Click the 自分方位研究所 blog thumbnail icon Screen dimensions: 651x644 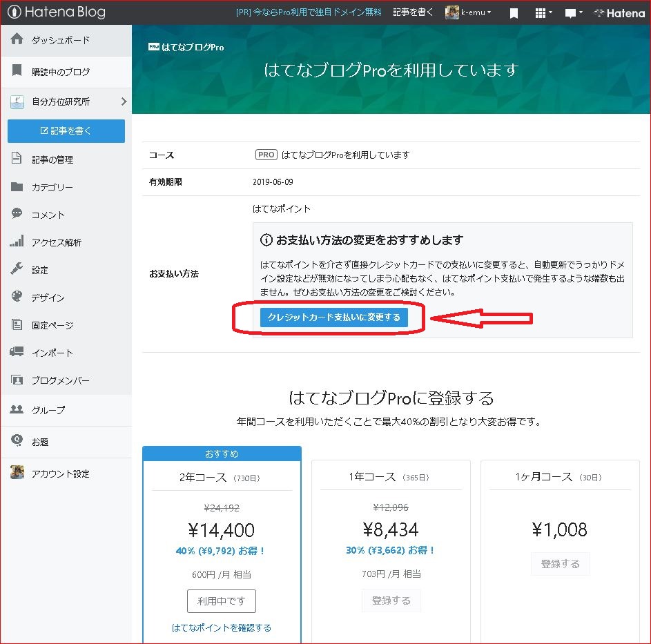17,101
